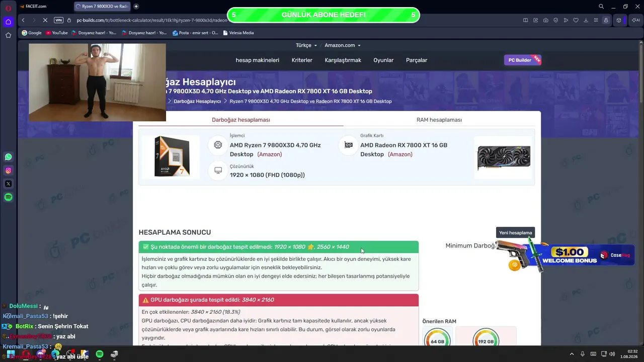Open Spotify from the Opera sidebar
This screenshot has width=644, height=362.
point(8,198)
